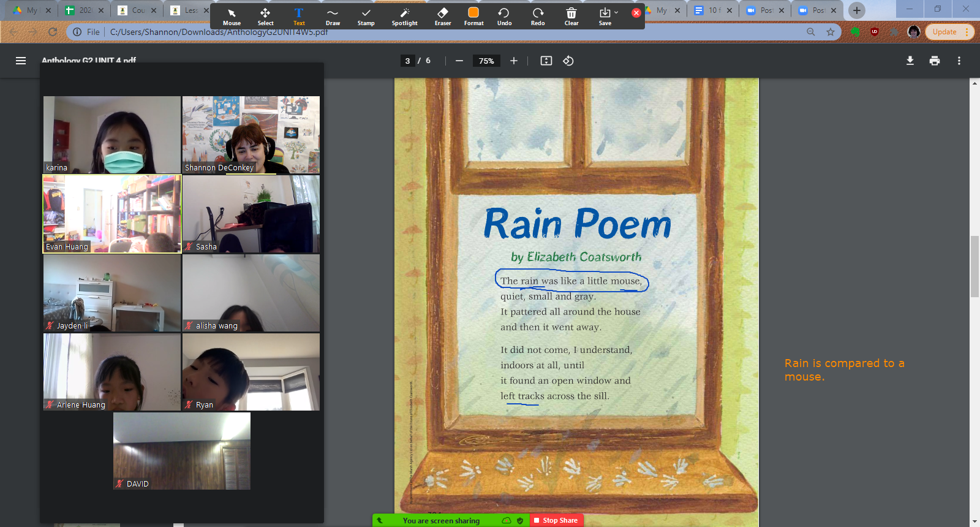Image resolution: width=980 pixels, height=527 pixels.
Task: Open the Format color options
Action: pos(473,17)
